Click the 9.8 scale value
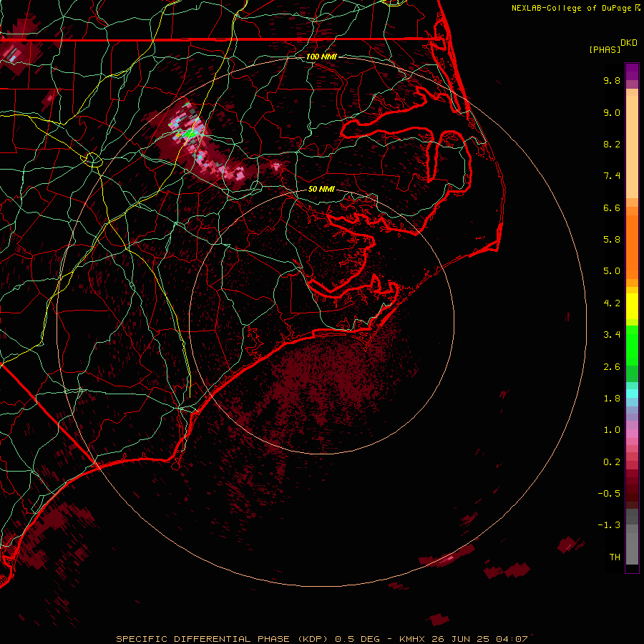Screen dimensions: 644x644 [612, 80]
